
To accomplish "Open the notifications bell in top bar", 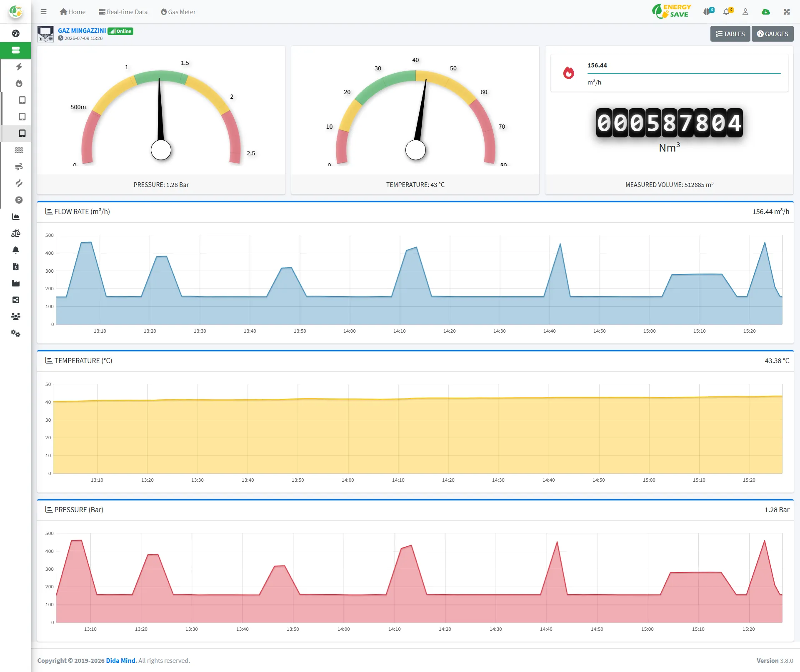I will 727,12.
